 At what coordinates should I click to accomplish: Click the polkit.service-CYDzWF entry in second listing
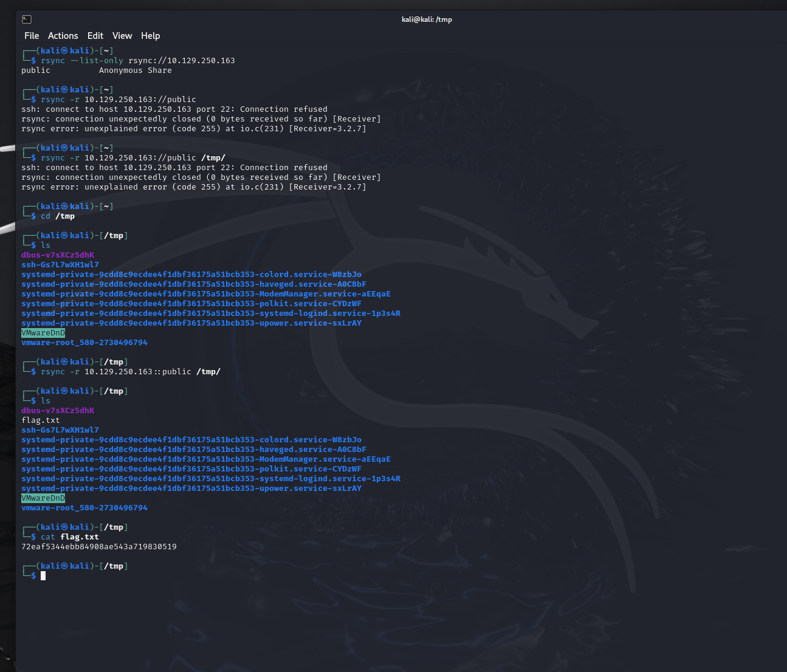(191, 469)
